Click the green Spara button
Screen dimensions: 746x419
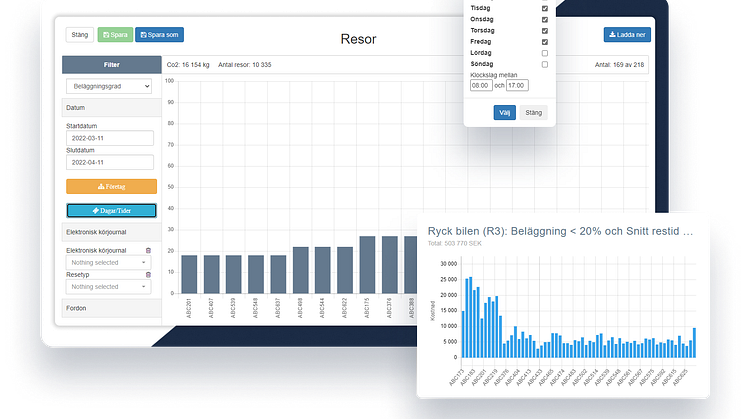(115, 35)
